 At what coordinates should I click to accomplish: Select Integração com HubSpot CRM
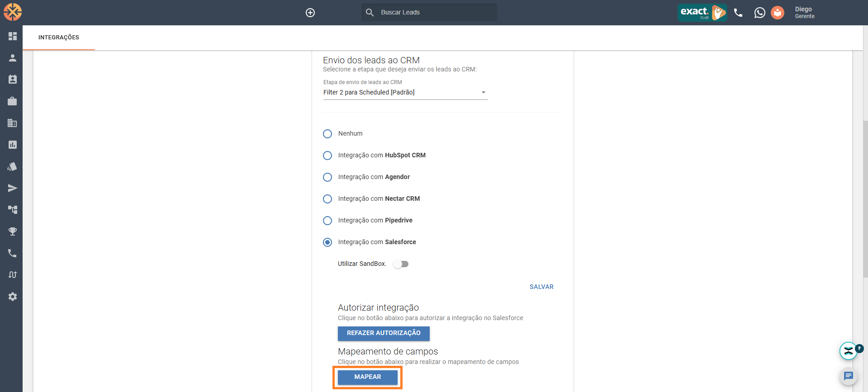click(327, 156)
